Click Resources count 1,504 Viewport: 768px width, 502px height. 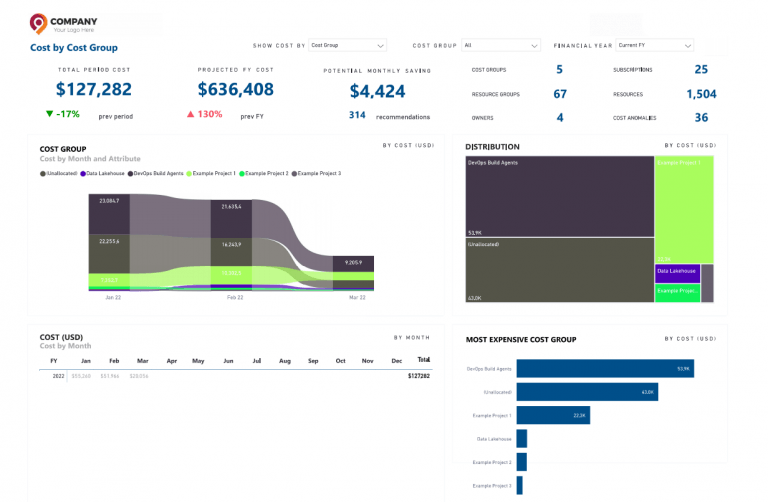click(701, 94)
